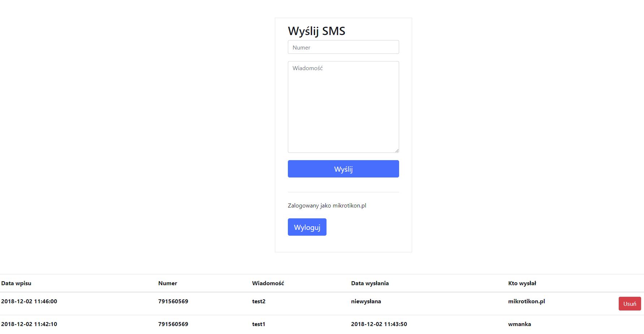Grab the textarea resize handle
Screen dimensions: 644x334
[397, 150]
